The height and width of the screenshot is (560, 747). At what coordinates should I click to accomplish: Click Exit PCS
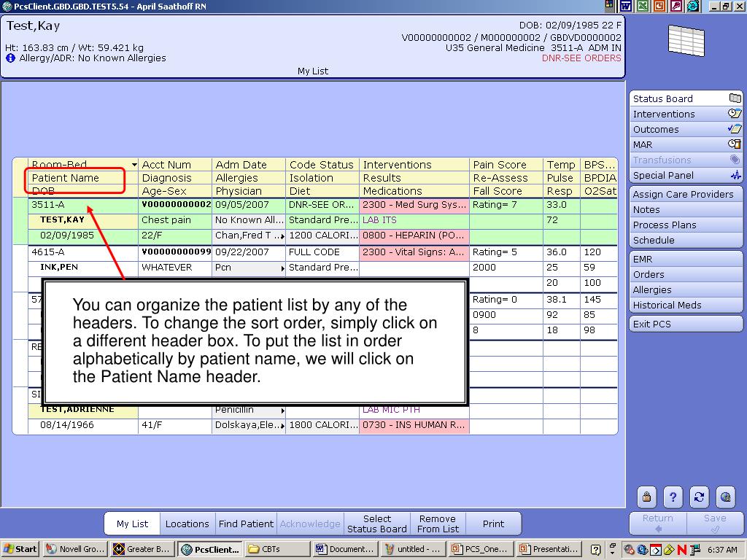pyautogui.click(x=686, y=324)
